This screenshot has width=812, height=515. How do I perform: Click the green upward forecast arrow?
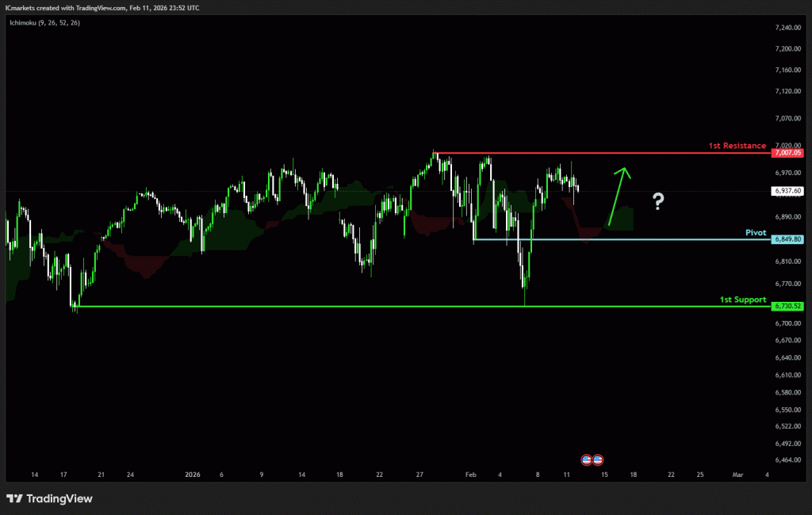pyautogui.click(x=618, y=195)
